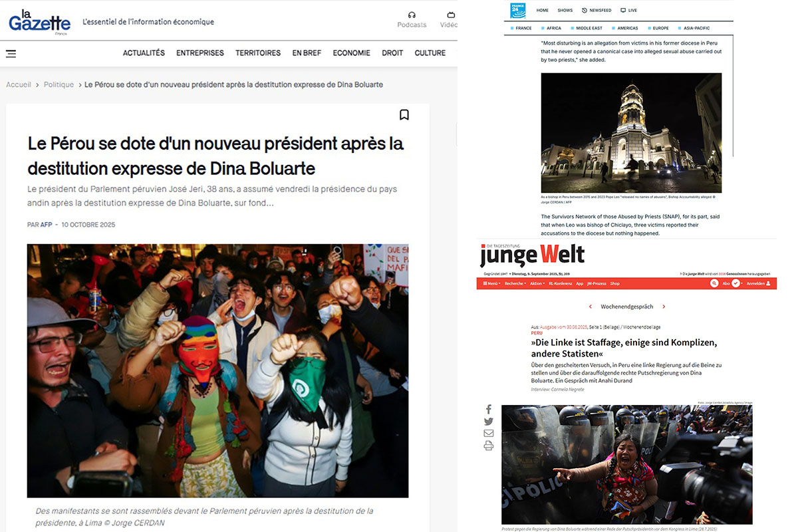
Task: Print the junge Welt article
Action: pyautogui.click(x=489, y=446)
